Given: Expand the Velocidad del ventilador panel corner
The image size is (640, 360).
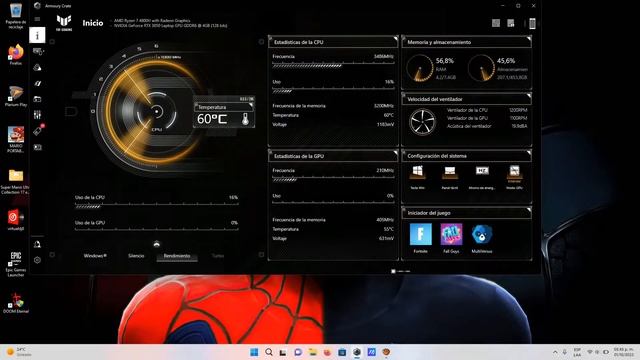Looking at the screenshot, I should [x=529, y=96].
